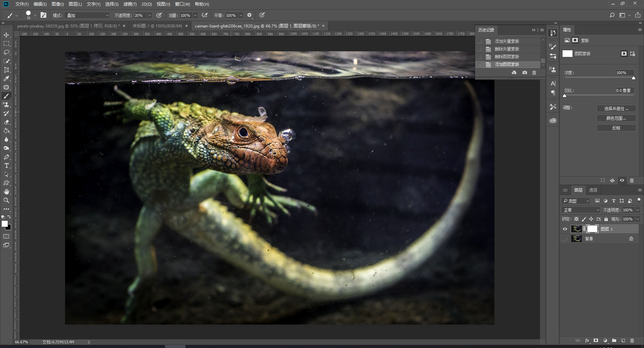Screen dimensions: 644x348
Task: Select the Clone Stamp tool
Action: click(x=6, y=105)
